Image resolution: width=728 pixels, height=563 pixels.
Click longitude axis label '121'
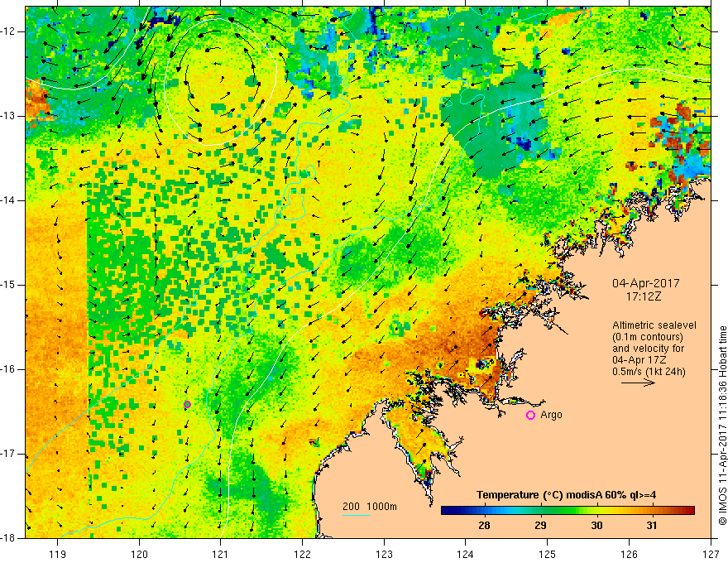(221, 554)
